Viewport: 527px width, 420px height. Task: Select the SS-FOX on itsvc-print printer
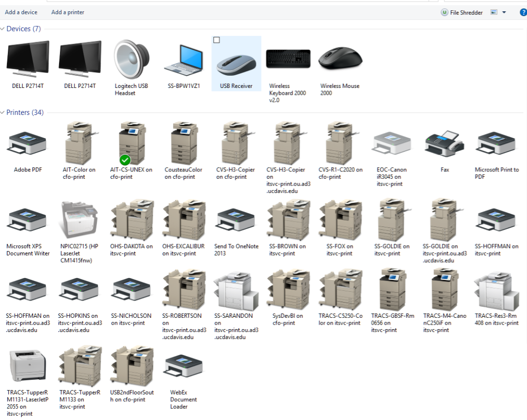[x=340, y=228]
